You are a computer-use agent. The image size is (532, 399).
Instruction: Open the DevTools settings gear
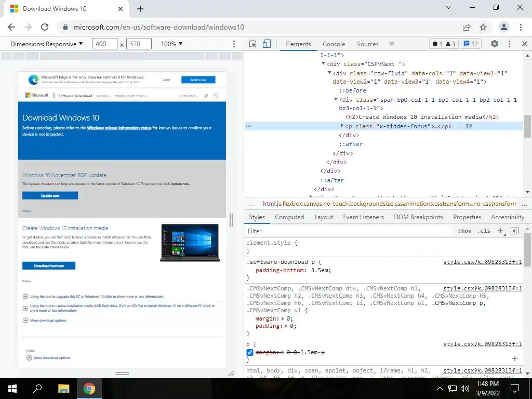point(495,44)
